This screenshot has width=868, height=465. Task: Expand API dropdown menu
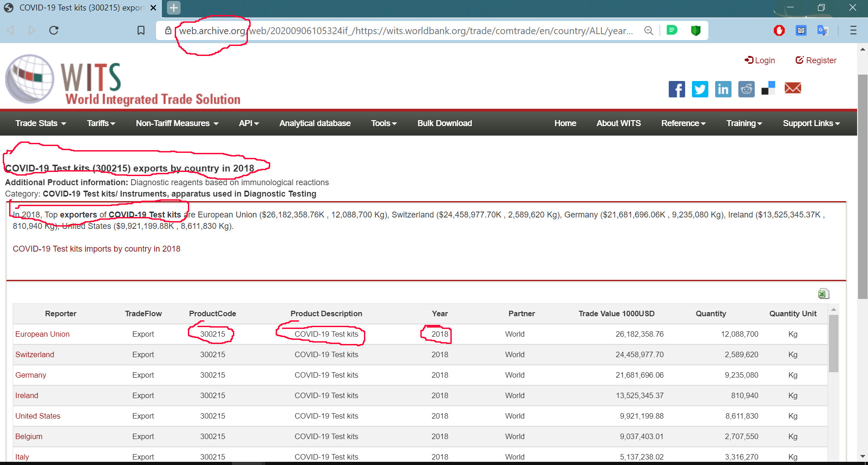coord(249,123)
